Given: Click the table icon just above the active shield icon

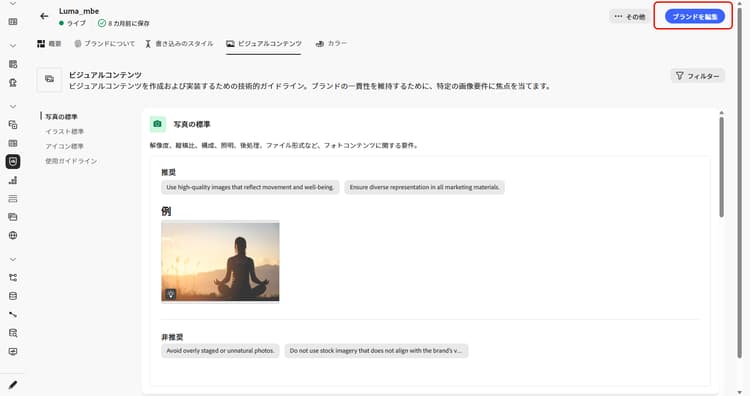Looking at the screenshot, I should point(13,143).
